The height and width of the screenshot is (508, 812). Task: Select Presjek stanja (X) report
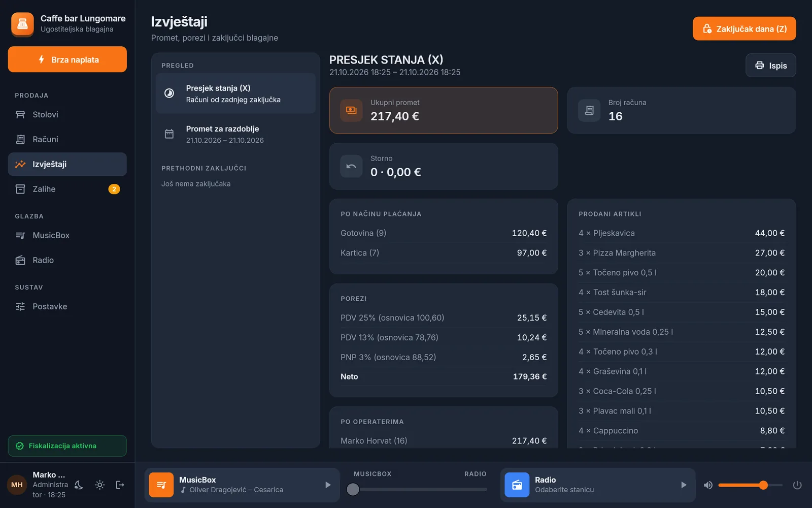point(235,93)
